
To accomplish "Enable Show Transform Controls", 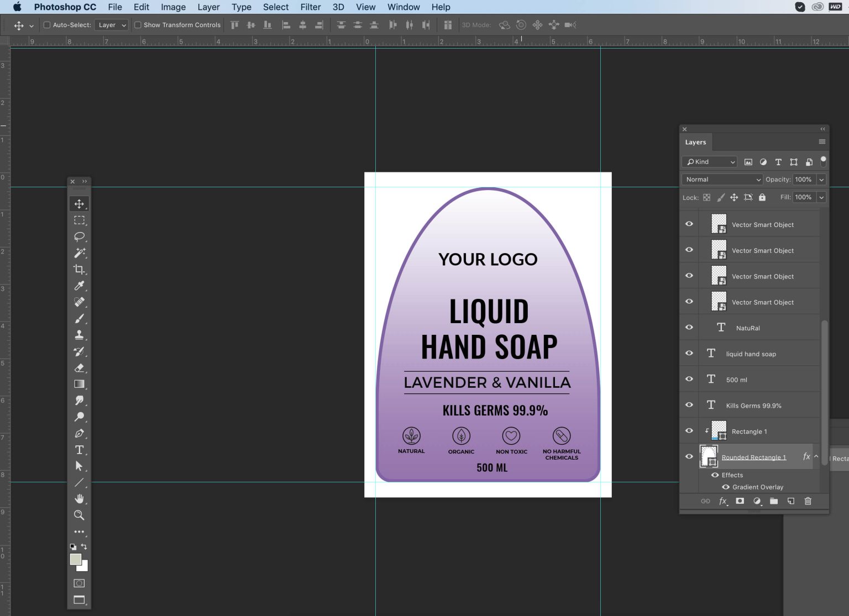I will tap(138, 25).
